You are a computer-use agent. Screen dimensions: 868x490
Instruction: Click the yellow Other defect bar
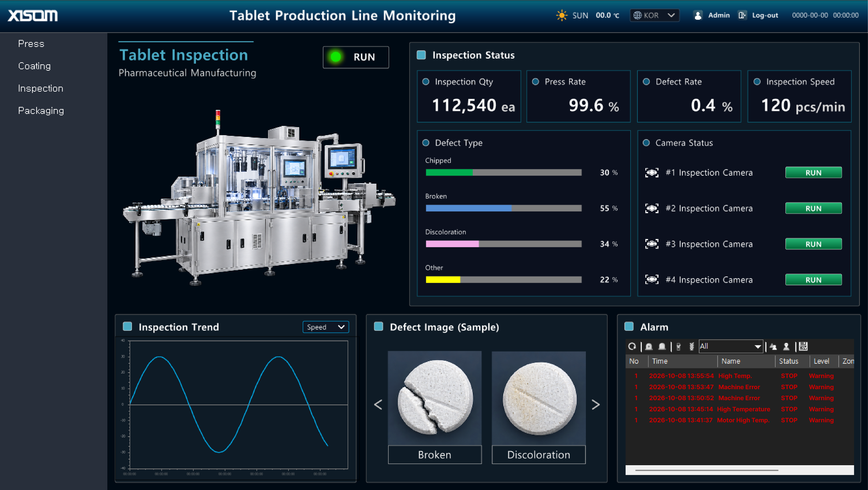pyautogui.click(x=443, y=280)
